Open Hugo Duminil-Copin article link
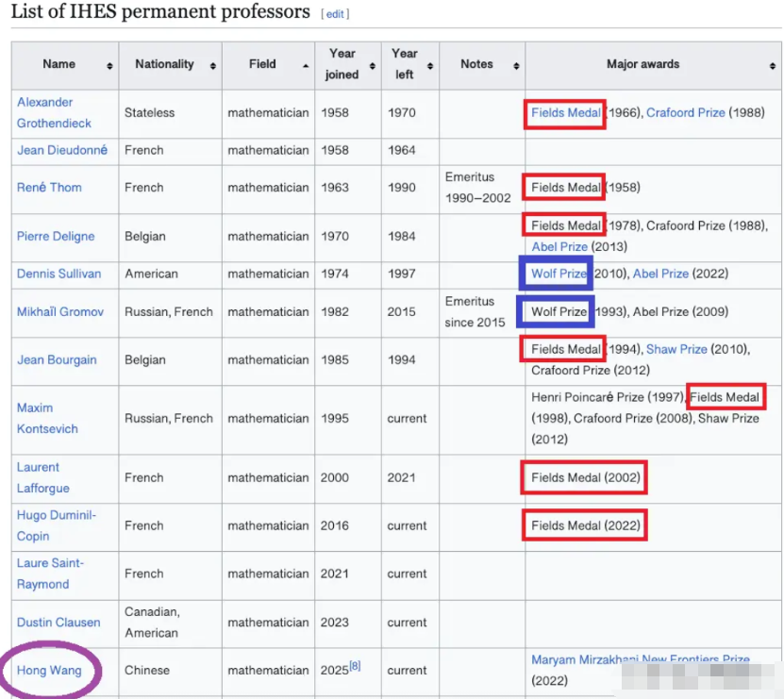This screenshot has height=699, width=784. coord(56,525)
